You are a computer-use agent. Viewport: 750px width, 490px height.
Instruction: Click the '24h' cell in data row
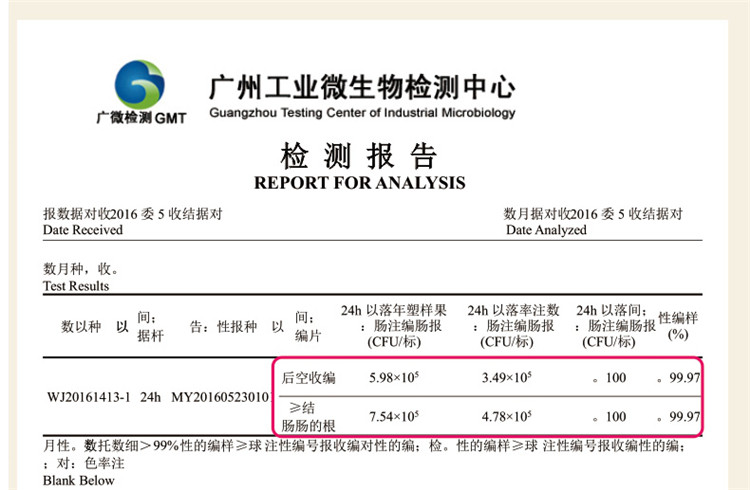[x=150, y=397]
